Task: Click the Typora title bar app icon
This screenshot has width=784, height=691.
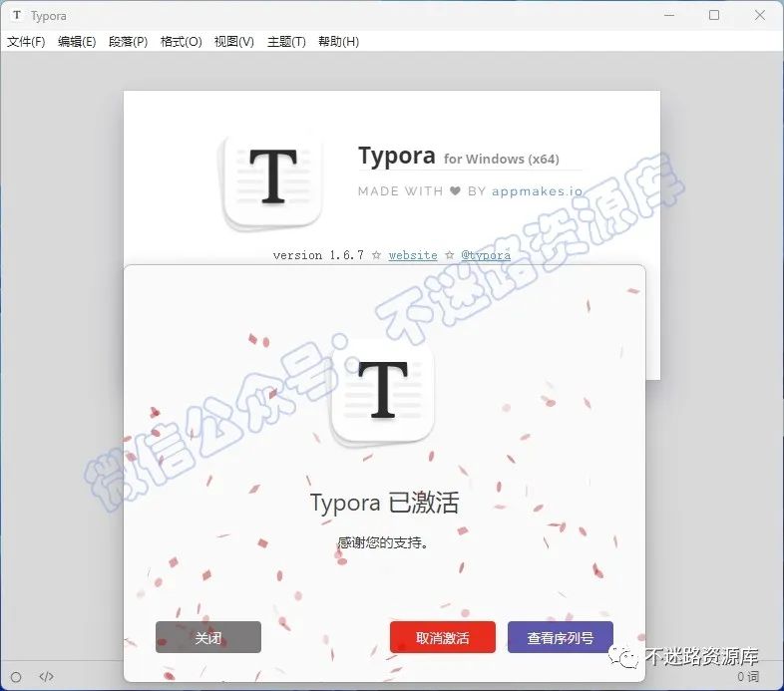Action: coord(17,16)
